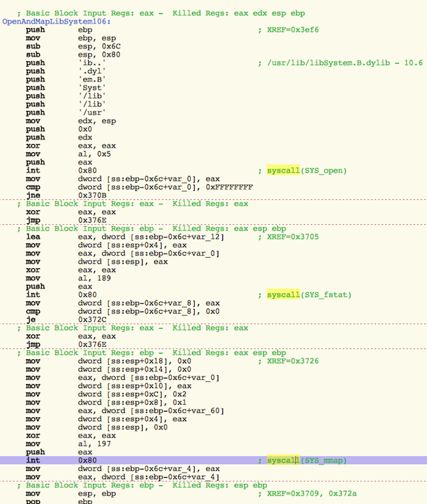This screenshot has width=427, height=504.
Task: Select the jne 0x370B jump target address
Action: pos(92,195)
